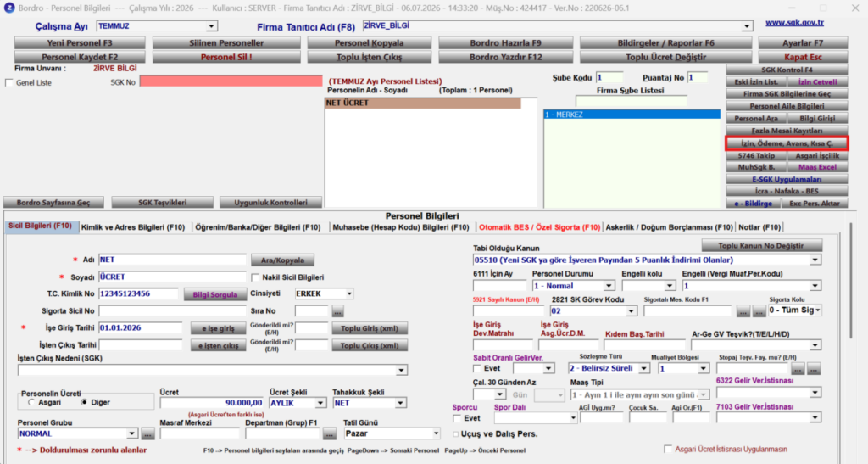Image resolution: width=868 pixels, height=464 pixels.
Task: Switch to Sicil Bilgileri (F10) tab
Action: tap(41, 226)
